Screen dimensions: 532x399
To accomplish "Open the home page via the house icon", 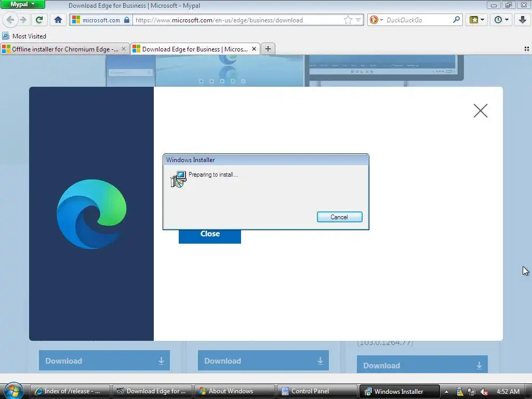I will tap(58, 20).
